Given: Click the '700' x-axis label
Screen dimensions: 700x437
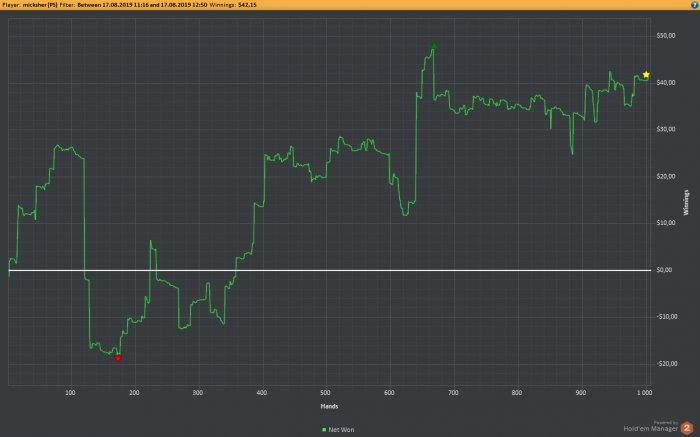Looking at the screenshot, I should pos(453,393).
